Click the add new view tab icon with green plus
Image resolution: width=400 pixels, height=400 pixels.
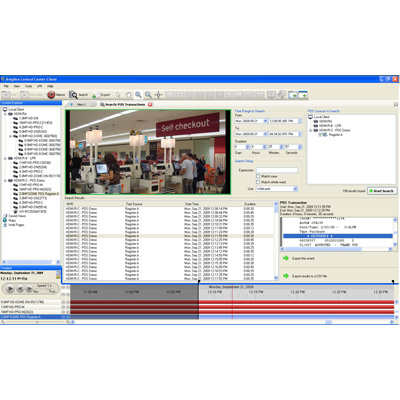tap(293, 95)
